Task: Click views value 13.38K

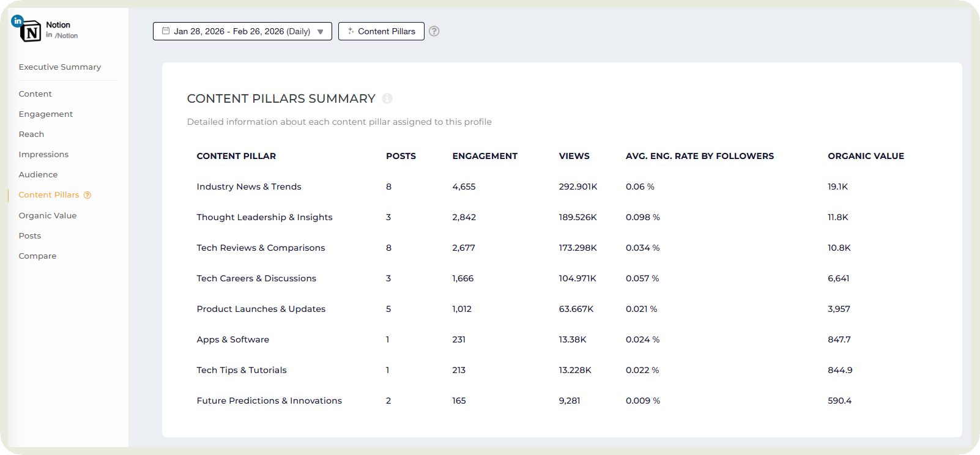Action: pos(572,339)
